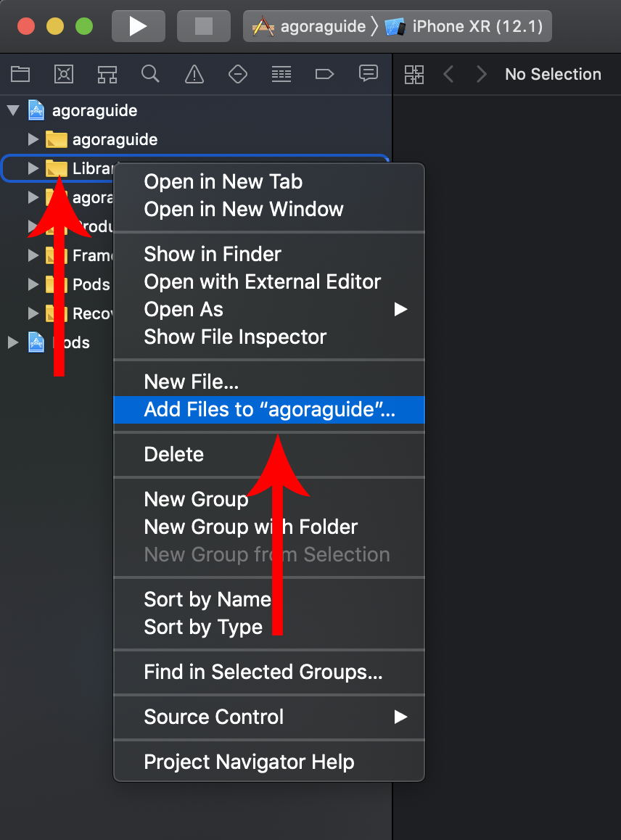Image resolution: width=621 pixels, height=840 pixels.
Task: Stop the running build using the stop button
Action: [x=204, y=26]
